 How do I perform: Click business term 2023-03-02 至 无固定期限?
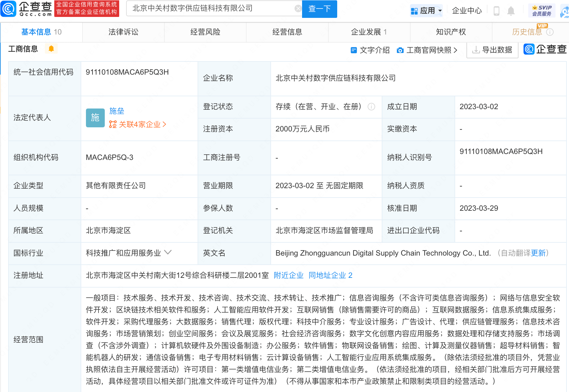(x=319, y=186)
